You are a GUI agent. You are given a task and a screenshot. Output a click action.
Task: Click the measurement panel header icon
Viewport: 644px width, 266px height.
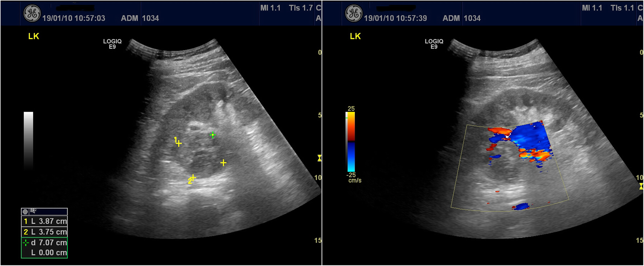pos(25,211)
